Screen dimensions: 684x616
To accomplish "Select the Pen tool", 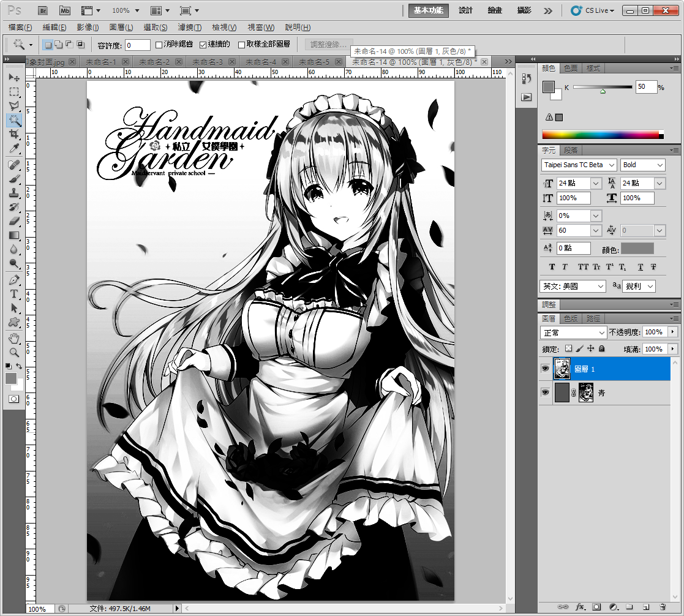I will click(14, 280).
